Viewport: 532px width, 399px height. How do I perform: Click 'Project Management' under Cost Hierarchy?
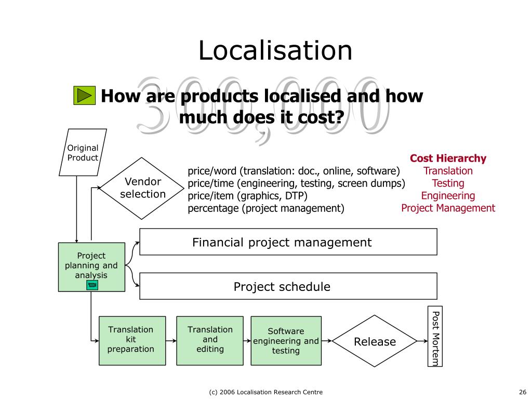[x=448, y=208]
